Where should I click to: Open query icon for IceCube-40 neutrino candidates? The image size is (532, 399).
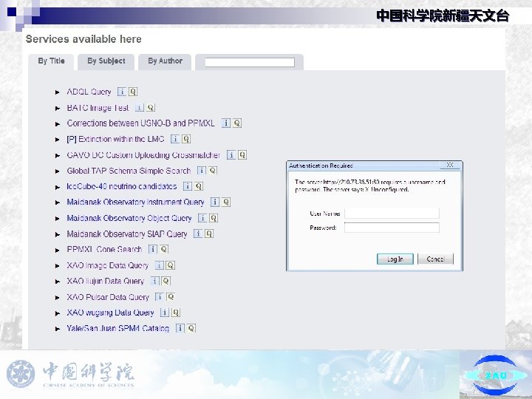tap(199, 186)
